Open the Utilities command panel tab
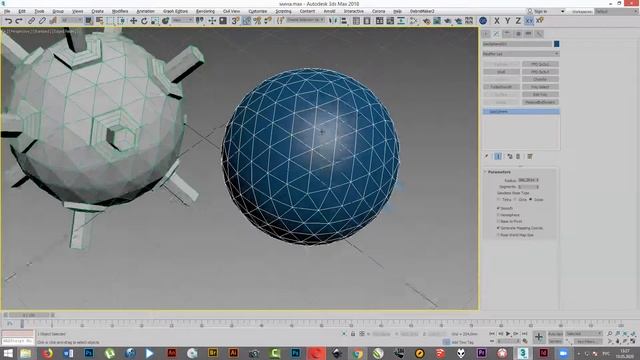640x360 pixels. (x=539, y=34)
